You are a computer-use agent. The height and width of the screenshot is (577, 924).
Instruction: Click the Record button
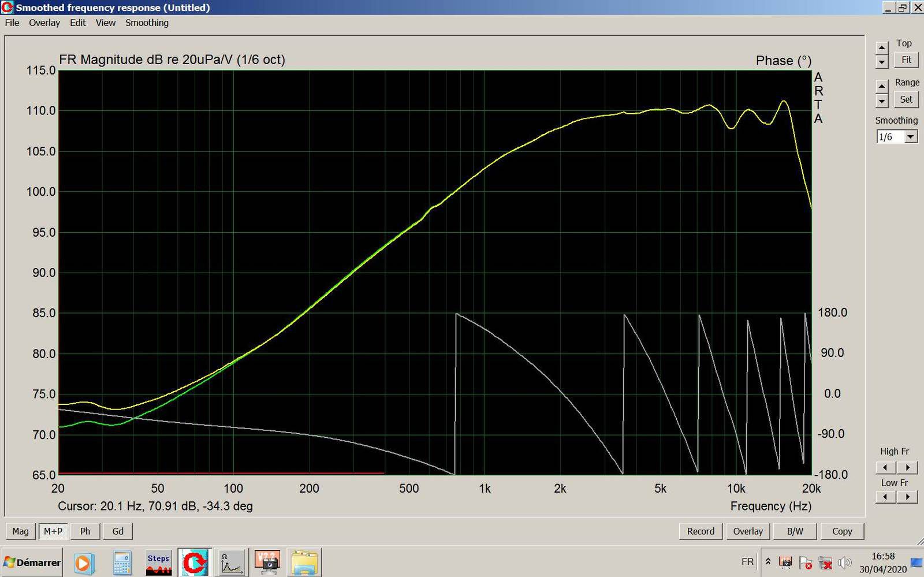(x=701, y=531)
